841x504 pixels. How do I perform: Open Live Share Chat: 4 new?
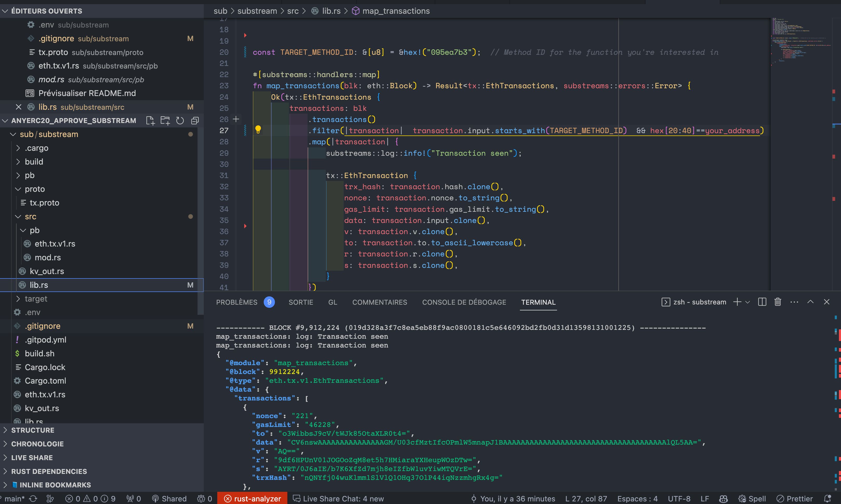(338, 499)
